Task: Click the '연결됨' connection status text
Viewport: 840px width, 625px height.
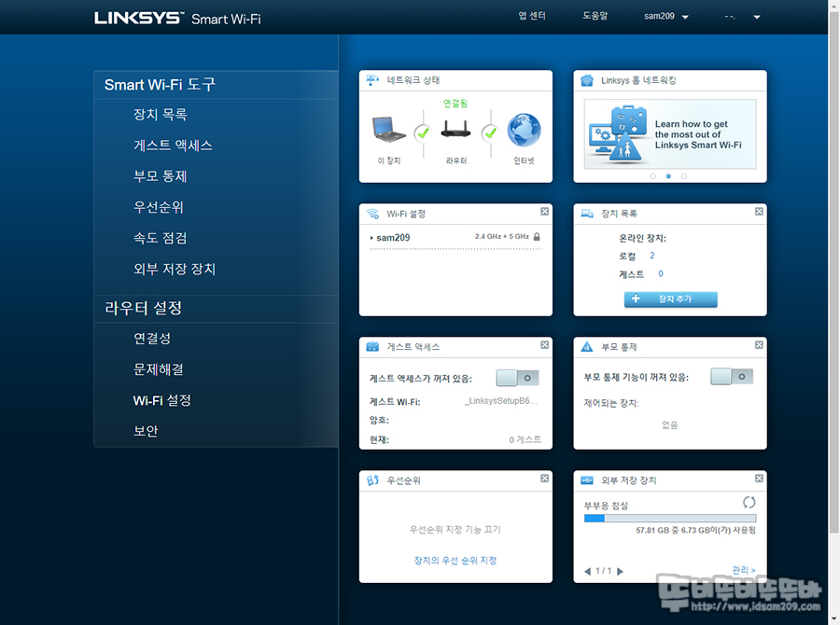Action: pos(455,104)
